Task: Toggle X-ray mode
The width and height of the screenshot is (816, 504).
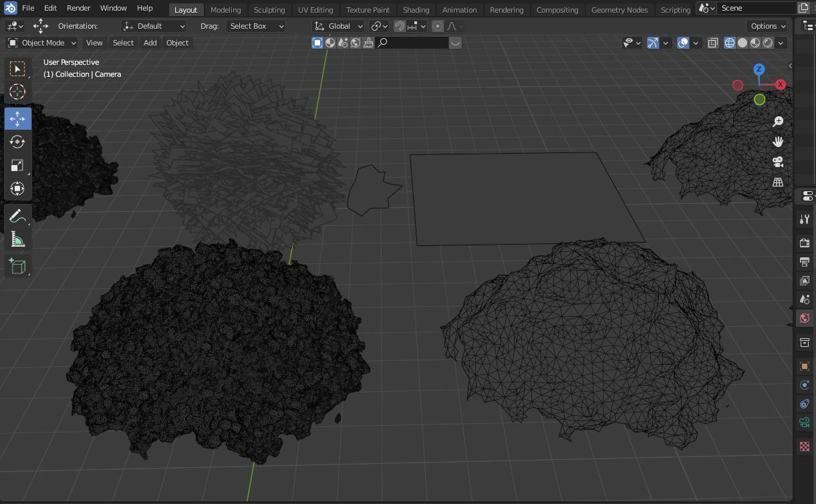Action: 713,43
